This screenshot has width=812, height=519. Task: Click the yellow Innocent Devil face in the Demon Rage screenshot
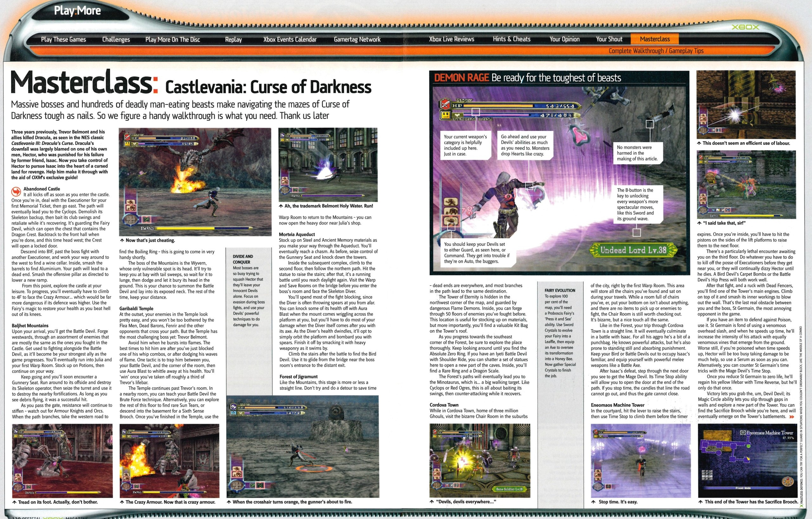445,115
